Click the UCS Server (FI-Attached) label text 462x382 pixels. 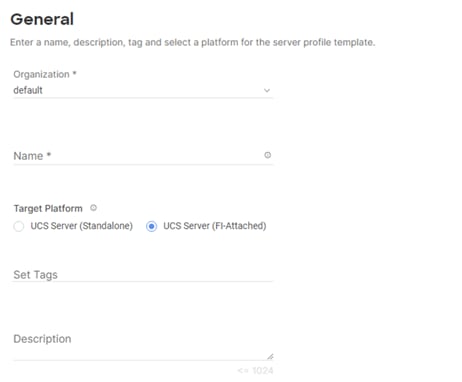point(215,226)
